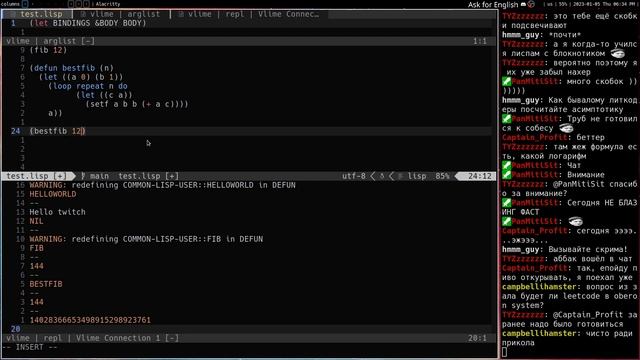Click the 85% file position indicator

(442, 176)
